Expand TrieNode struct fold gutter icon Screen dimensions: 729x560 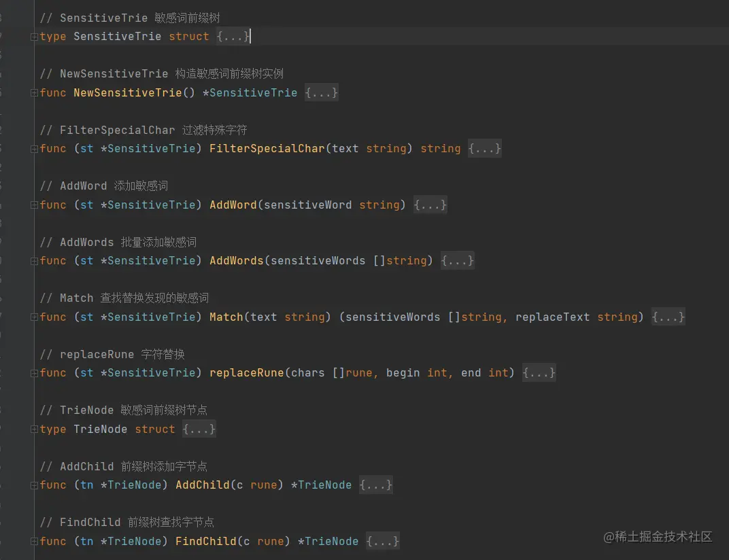click(x=34, y=430)
